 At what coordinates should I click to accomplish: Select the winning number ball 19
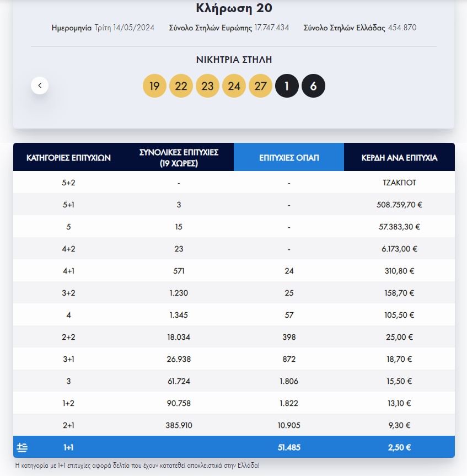155,85
